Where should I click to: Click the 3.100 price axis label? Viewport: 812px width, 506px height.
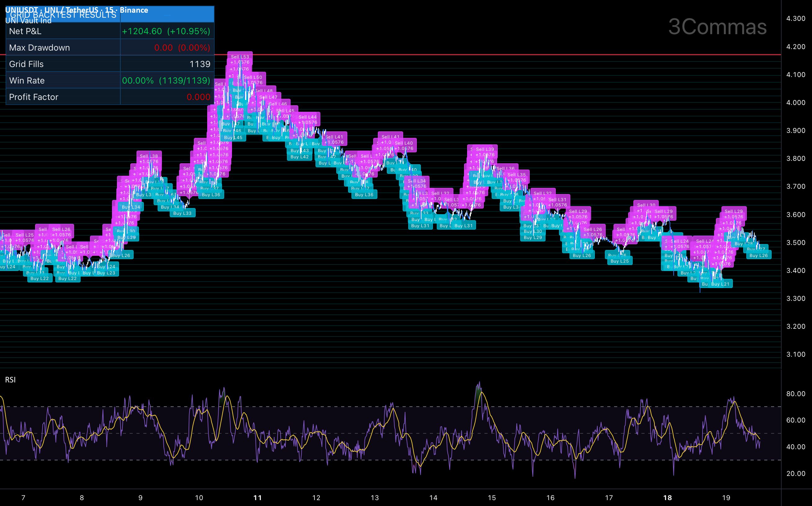tap(796, 355)
